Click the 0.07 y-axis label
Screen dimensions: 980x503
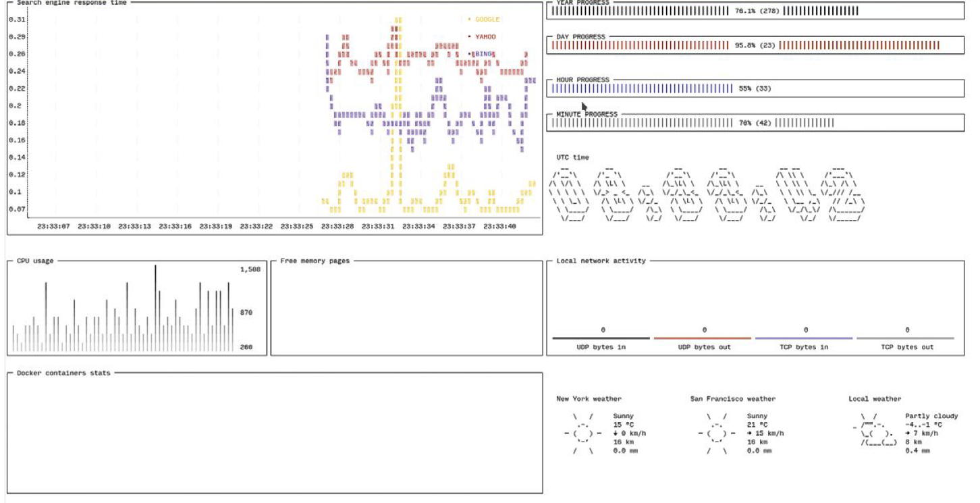16,209
